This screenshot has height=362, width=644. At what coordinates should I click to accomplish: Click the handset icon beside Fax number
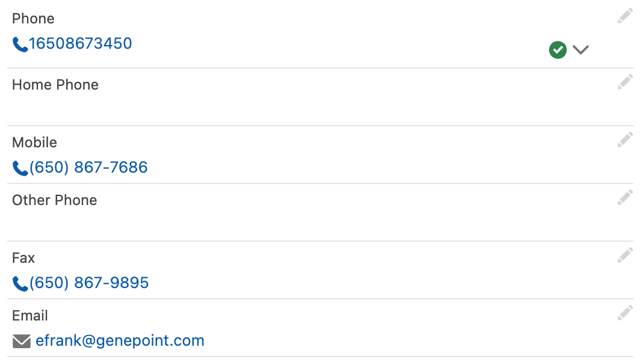coord(20,284)
